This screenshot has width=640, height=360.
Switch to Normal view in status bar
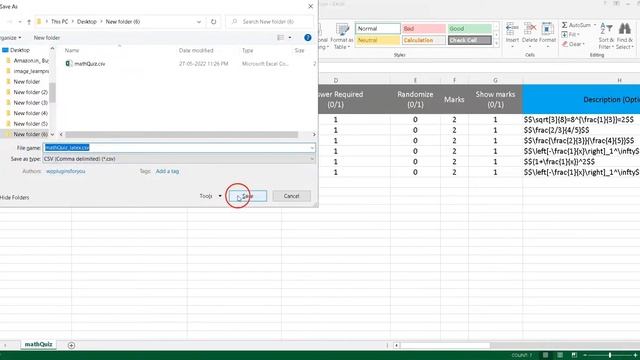(x=545, y=355)
